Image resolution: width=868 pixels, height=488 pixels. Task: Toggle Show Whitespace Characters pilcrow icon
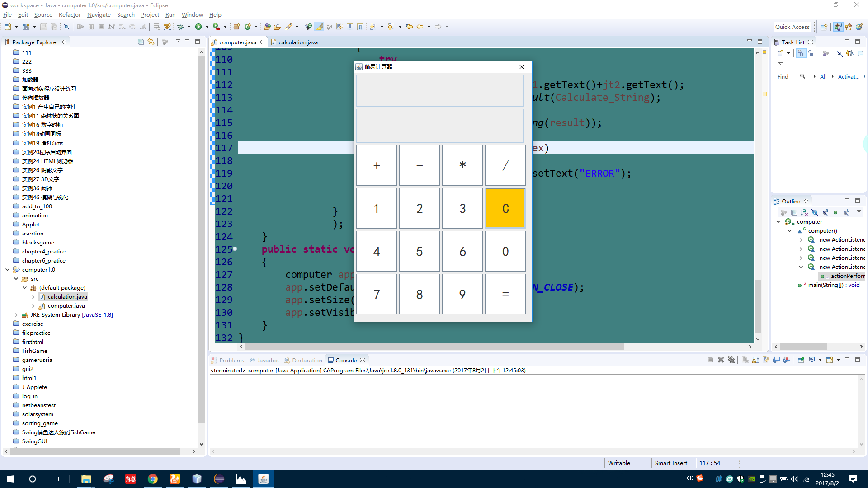tap(360, 27)
